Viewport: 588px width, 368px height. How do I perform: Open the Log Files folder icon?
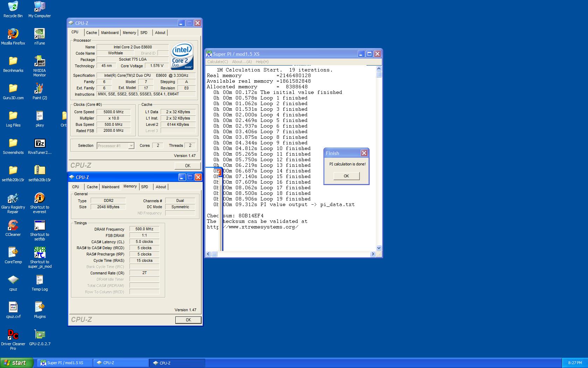[x=13, y=119]
